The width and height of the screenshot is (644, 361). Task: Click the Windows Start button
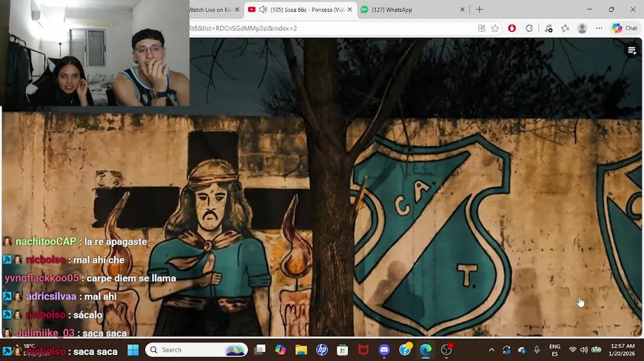133,350
